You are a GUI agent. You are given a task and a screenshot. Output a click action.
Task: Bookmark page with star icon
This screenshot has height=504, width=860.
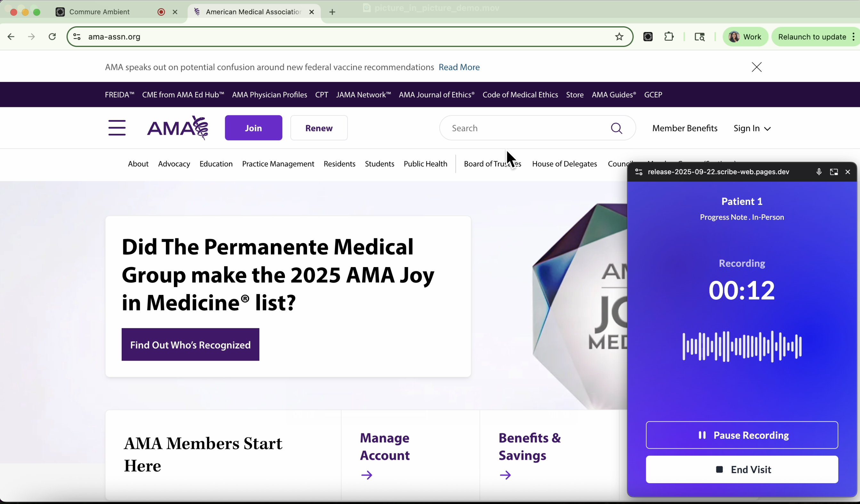(x=619, y=37)
